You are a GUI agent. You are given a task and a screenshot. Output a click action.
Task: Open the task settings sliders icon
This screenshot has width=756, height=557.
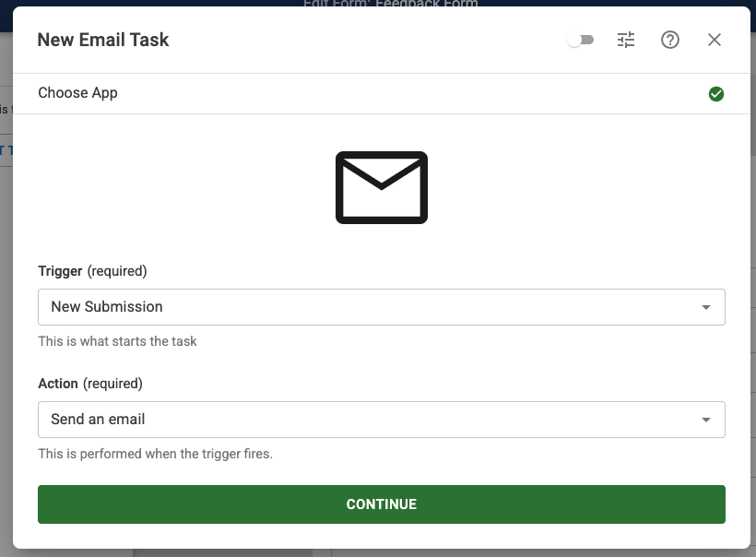click(x=626, y=40)
